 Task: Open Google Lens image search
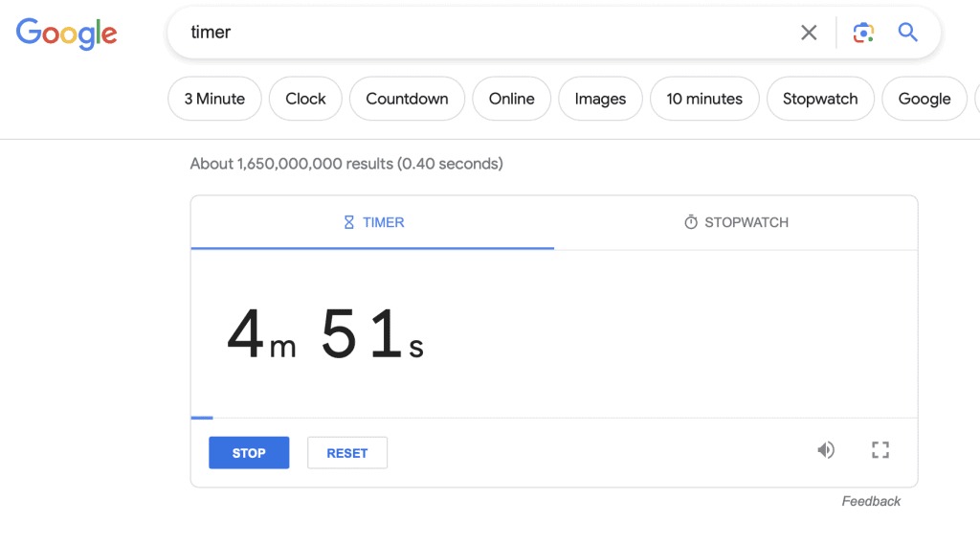click(x=863, y=33)
